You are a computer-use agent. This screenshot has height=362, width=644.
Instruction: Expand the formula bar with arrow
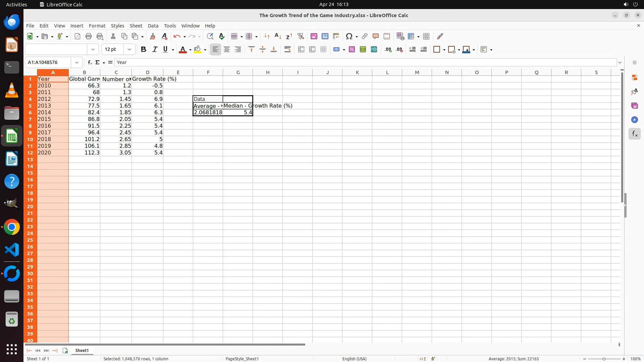click(620, 62)
